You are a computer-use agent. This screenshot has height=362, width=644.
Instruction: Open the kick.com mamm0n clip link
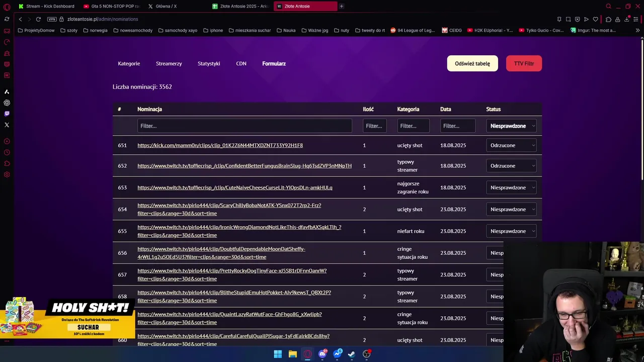click(x=220, y=145)
